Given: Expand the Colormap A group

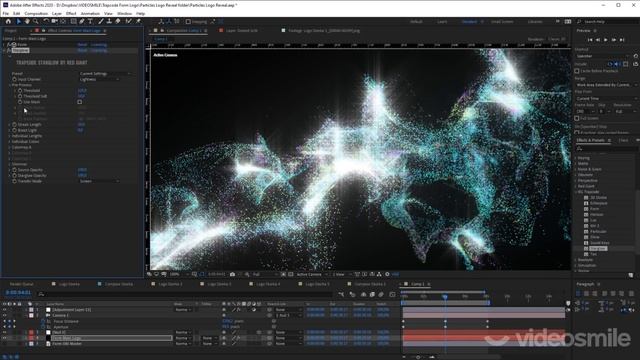Looking at the screenshot, I should (9, 147).
